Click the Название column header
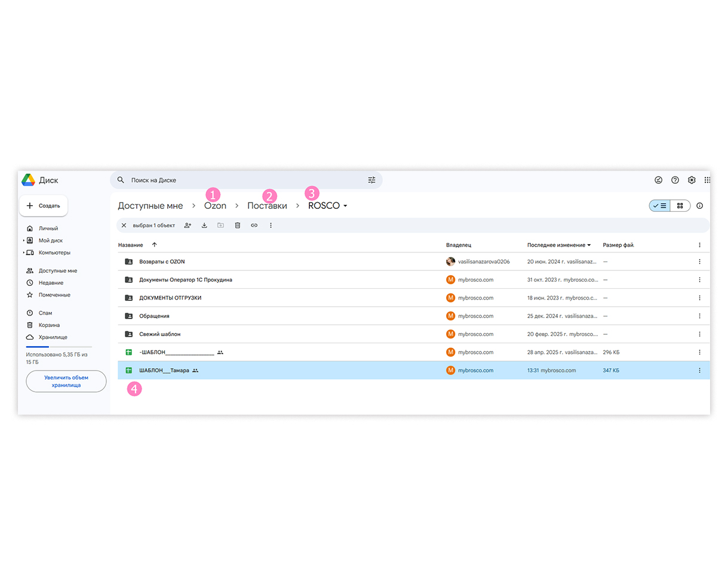Viewport: 728px width, 564px height. pos(130,245)
